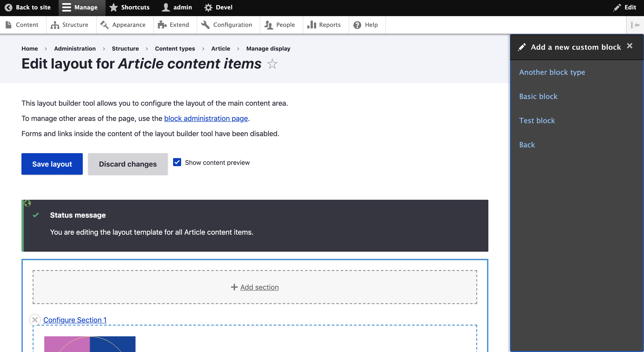Open Configuration via the wrench icon
Screen dimensions: 644x352
(205, 25)
